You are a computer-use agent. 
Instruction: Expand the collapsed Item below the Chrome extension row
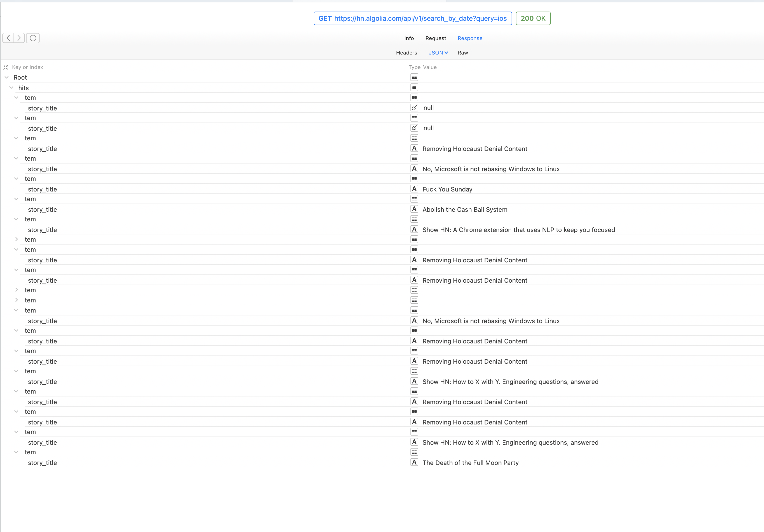[x=16, y=239]
